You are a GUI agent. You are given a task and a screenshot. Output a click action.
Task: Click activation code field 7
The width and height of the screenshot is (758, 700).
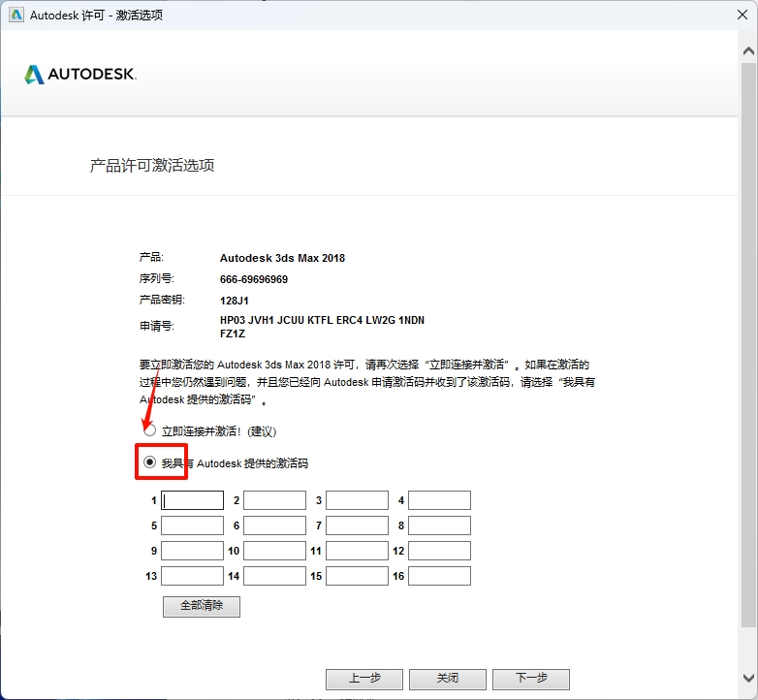coord(357,525)
